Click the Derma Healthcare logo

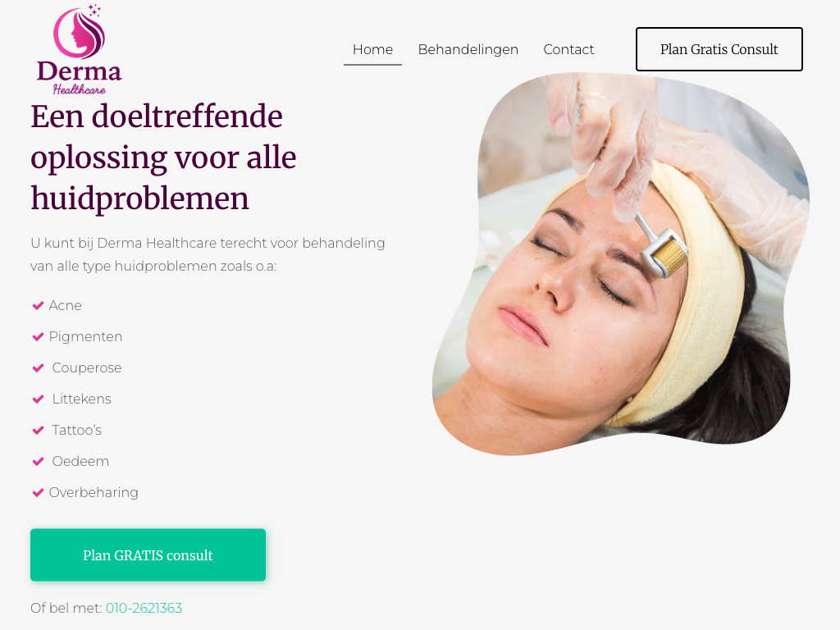(x=80, y=50)
